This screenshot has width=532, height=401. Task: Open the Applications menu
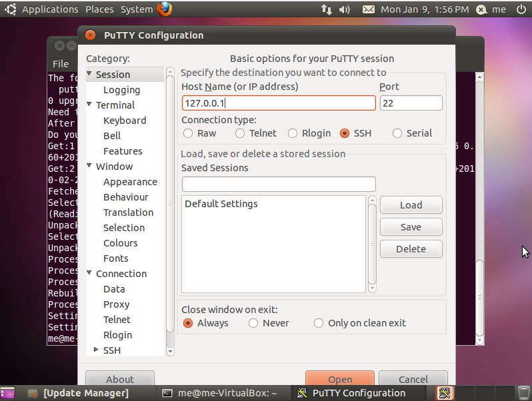point(50,9)
